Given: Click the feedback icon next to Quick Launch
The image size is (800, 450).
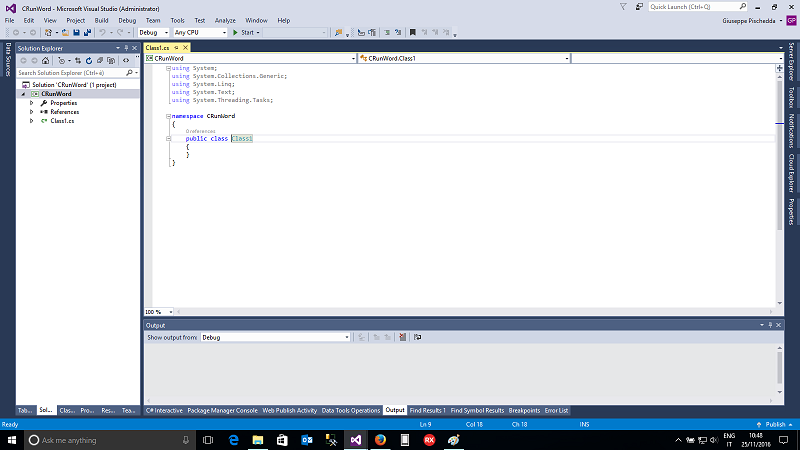Looking at the screenshot, I should click(x=639, y=7).
